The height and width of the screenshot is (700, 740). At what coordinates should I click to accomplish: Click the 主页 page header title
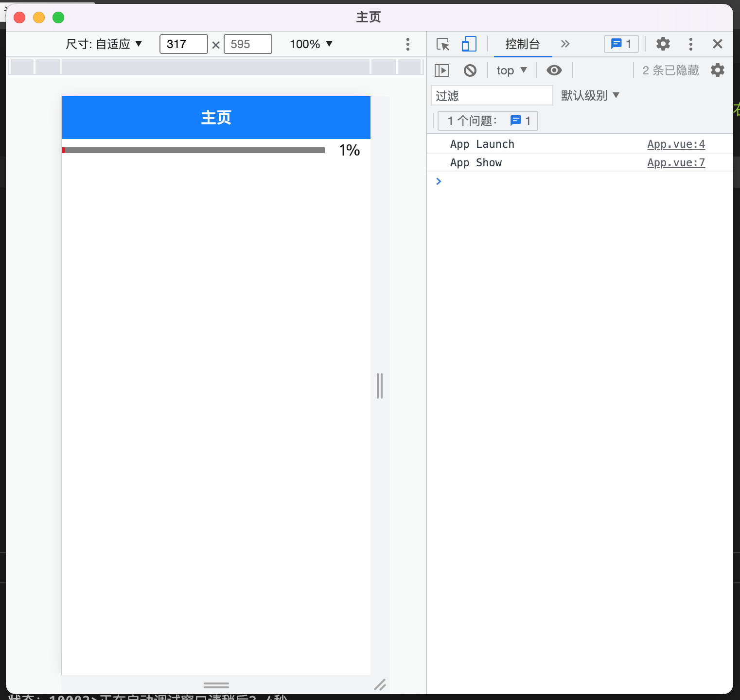[216, 118]
